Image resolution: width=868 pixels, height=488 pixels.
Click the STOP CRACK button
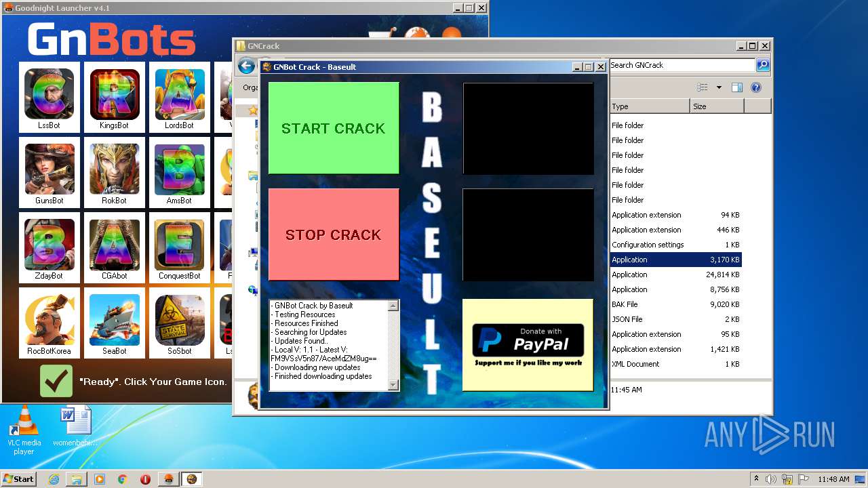(334, 235)
